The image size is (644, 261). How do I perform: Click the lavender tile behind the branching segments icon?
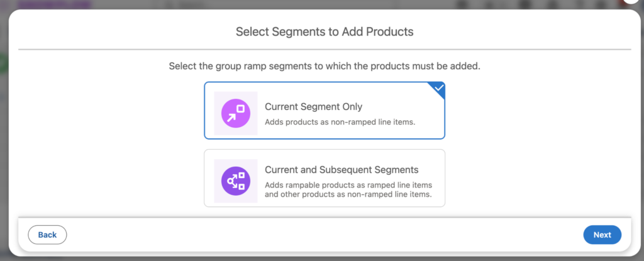coord(236,181)
